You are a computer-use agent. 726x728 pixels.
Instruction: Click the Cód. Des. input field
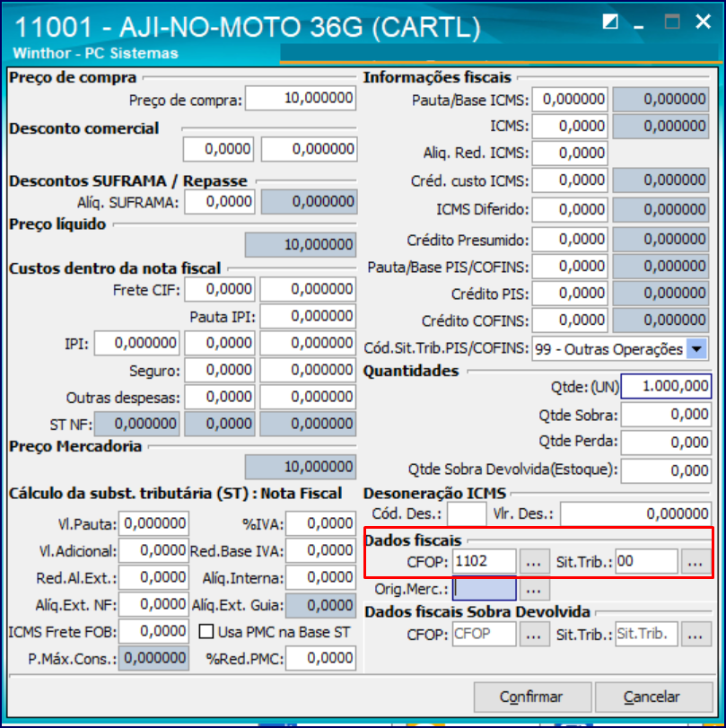click(467, 514)
